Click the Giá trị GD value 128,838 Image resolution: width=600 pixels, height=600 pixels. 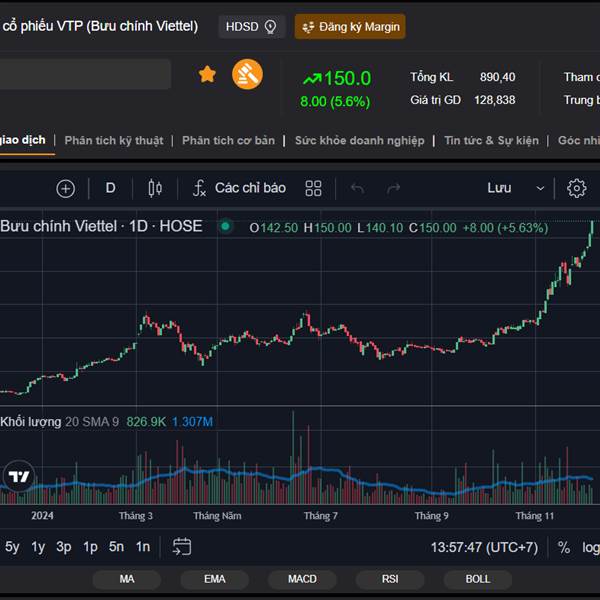[495, 100]
